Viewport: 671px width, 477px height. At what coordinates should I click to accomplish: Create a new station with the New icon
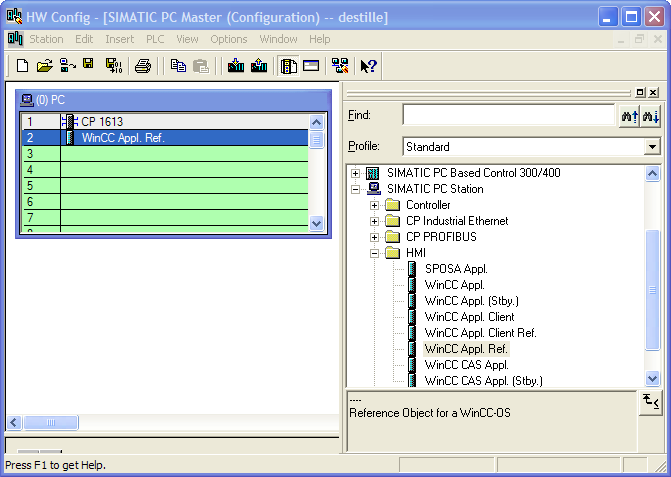[22, 66]
